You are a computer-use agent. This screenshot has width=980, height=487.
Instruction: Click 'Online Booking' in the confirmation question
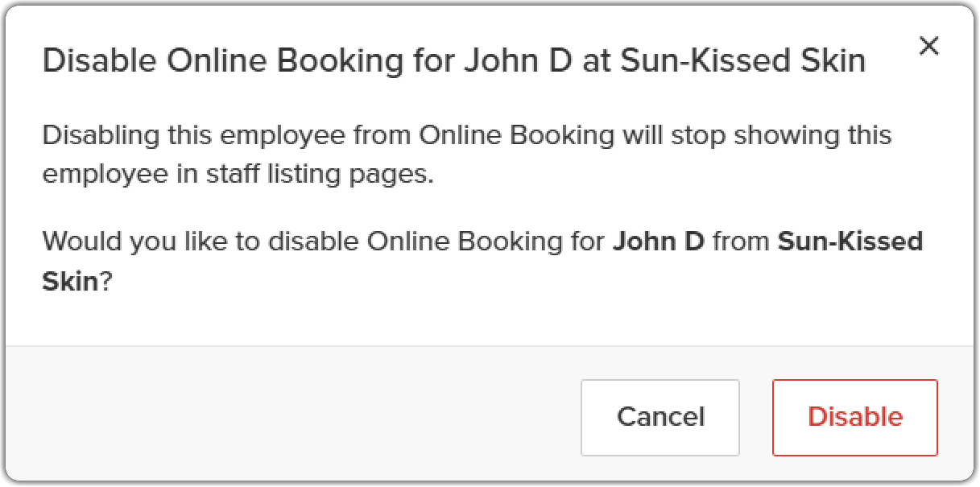coord(463,241)
